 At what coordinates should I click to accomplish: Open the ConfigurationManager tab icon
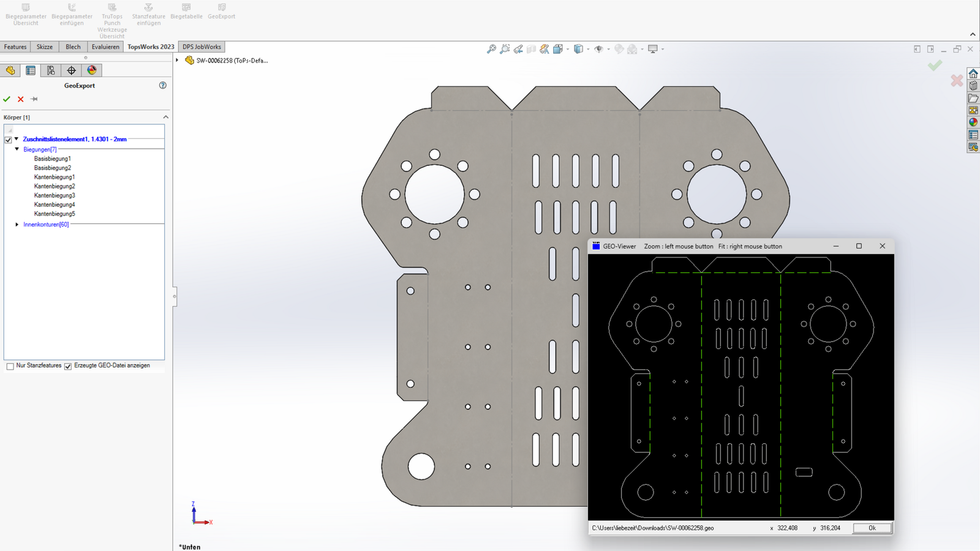point(51,70)
